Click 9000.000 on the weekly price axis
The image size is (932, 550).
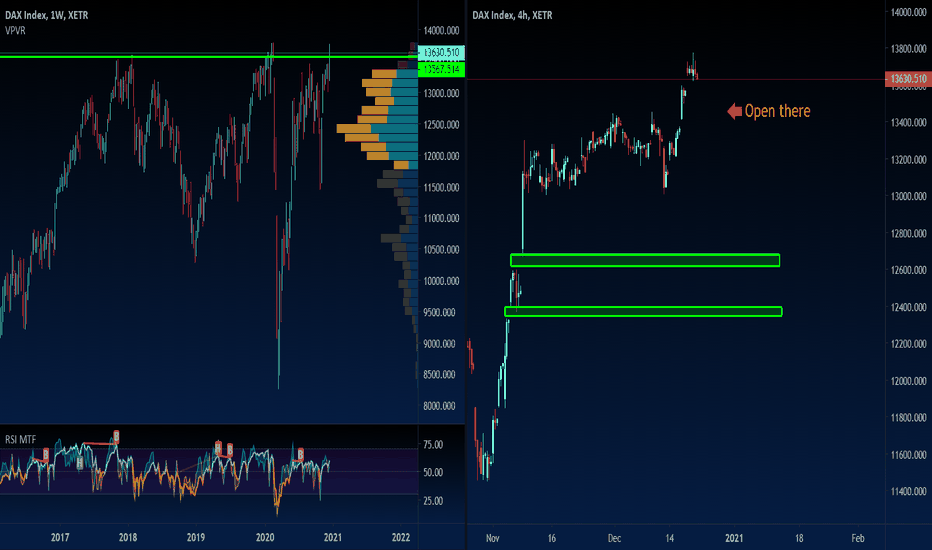tap(439, 344)
